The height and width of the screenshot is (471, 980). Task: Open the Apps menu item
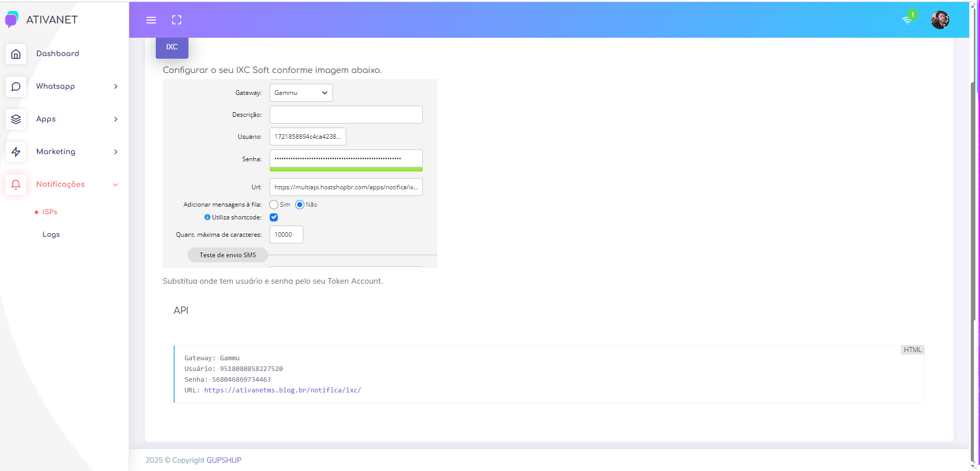(46, 119)
